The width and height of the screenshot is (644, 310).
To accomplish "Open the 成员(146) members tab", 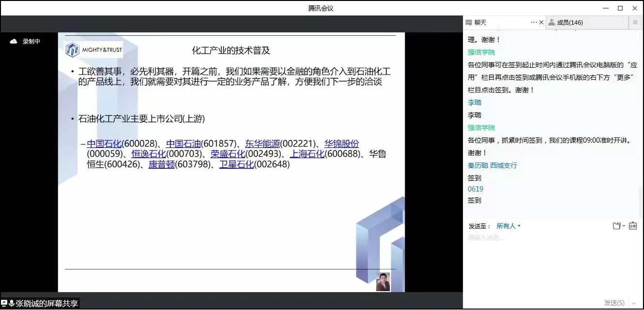I will click(587, 22).
